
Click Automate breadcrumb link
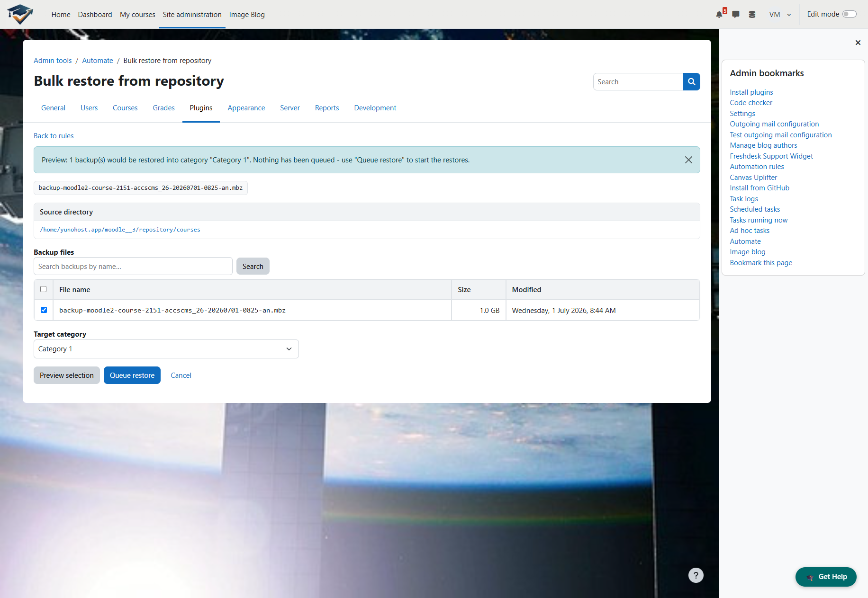pyautogui.click(x=98, y=61)
